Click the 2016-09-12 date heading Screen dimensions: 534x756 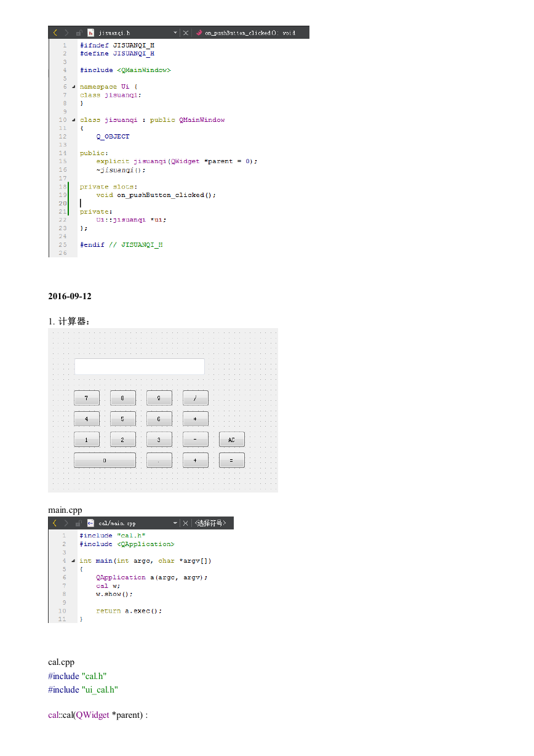coord(70,296)
